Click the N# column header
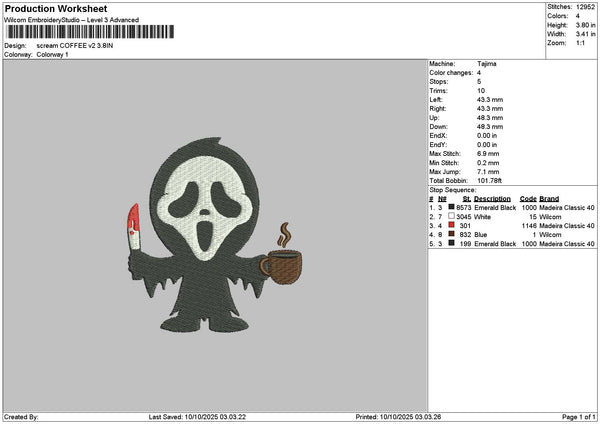 click(442, 199)
